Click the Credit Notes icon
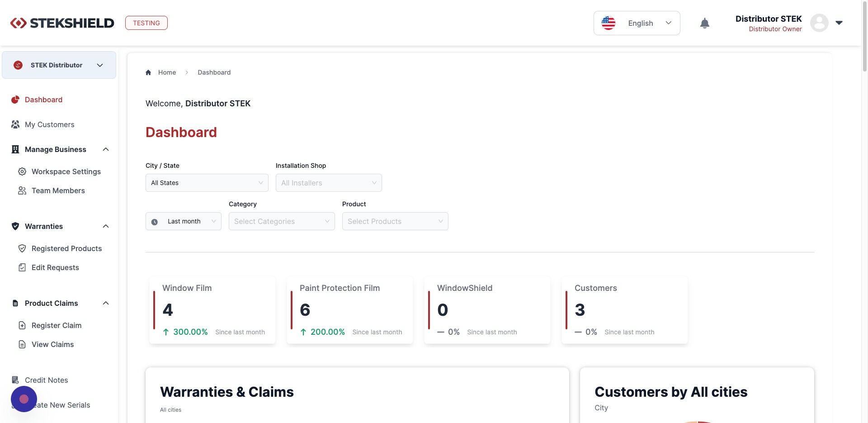 (15, 380)
